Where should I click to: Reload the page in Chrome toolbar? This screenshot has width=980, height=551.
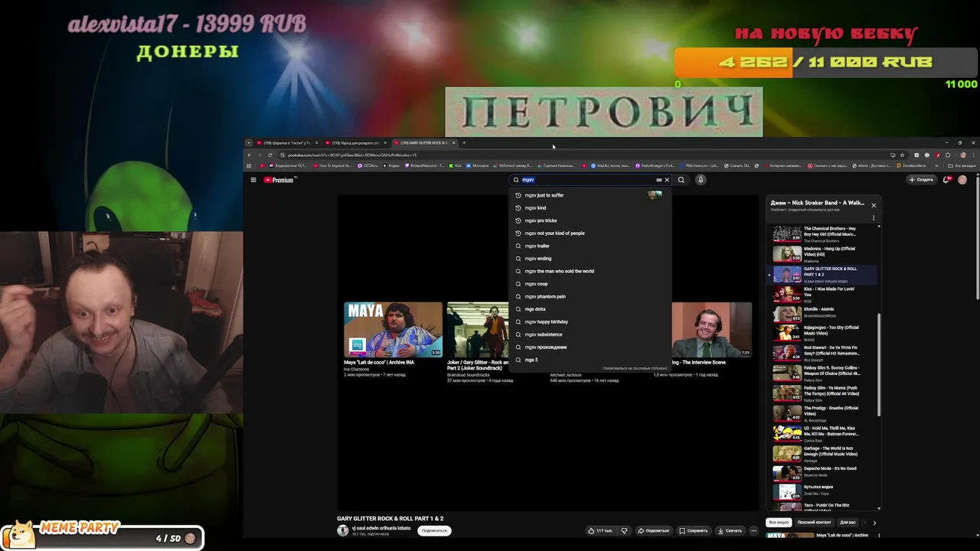[x=269, y=155]
